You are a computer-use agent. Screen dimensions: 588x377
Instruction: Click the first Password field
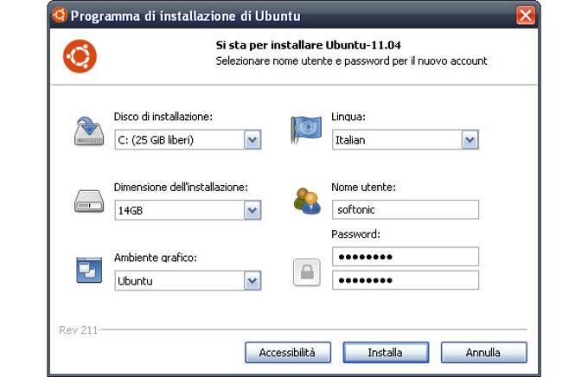406,257
